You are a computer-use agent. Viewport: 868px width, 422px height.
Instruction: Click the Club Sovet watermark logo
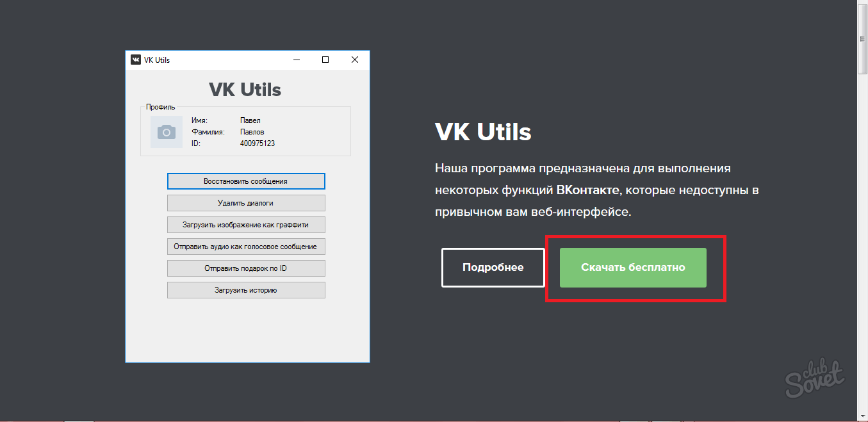click(815, 379)
